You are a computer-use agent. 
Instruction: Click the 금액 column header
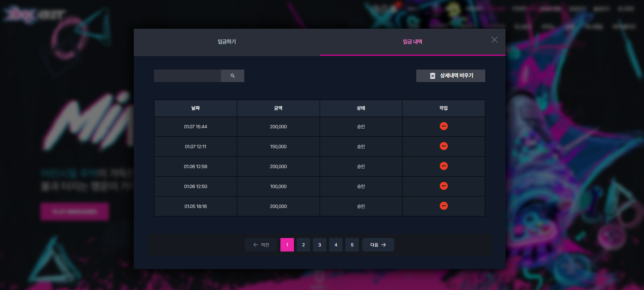(278, 108)
